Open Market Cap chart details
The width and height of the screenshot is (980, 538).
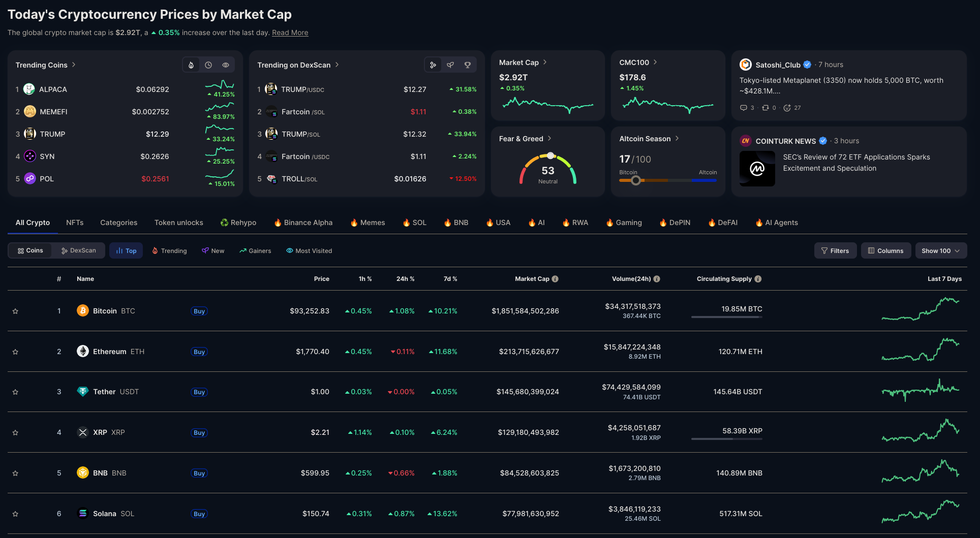point(523,62)
